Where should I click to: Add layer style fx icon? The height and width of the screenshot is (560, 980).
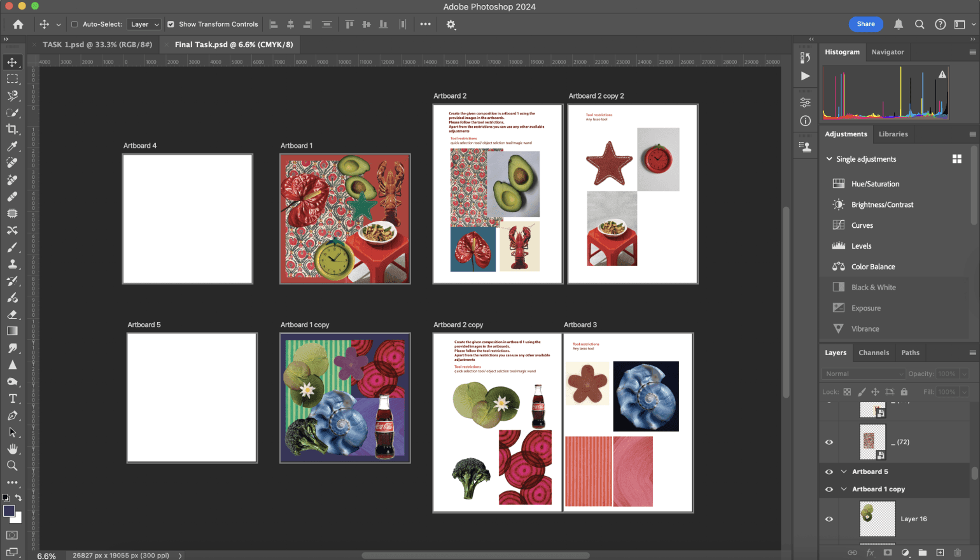(x=870, y=552)
